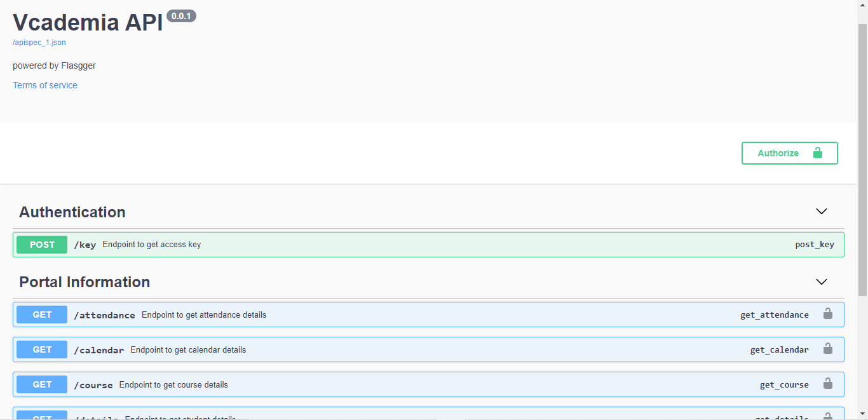Click the /key path text
This screenshot has height=420, width=868.
(85, 245)
